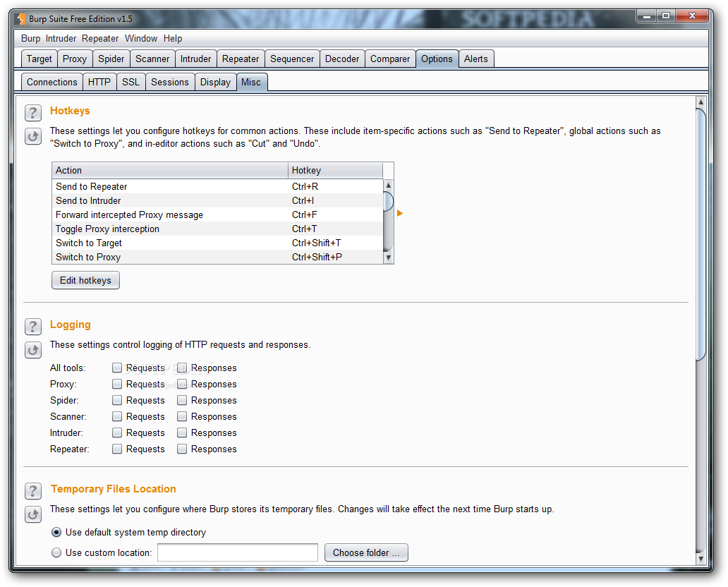Go to the Decoder tab
Viewport: 728px width, 587px height.
coord(342,59)
